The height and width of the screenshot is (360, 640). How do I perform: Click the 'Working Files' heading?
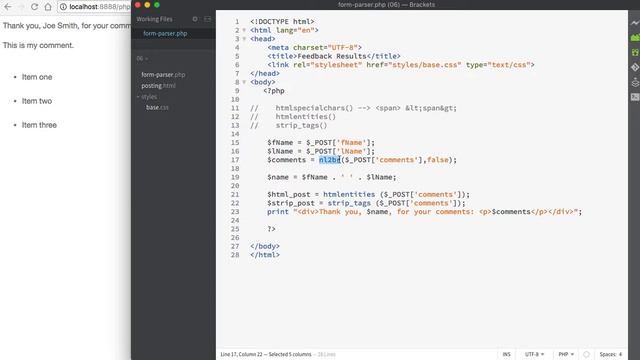[154, 19]
